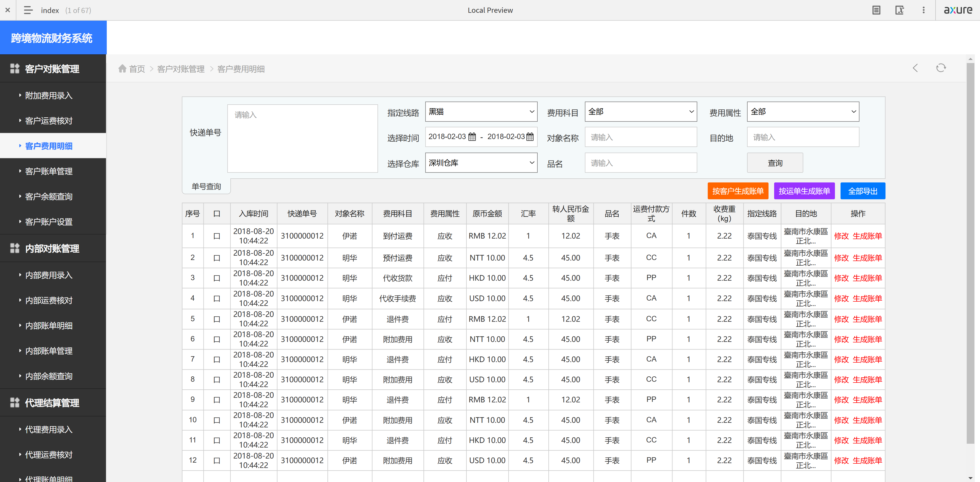Click the hamburger sitemap menu icon
The width and height of the screenshot is (980, 482).
[28, 10]
